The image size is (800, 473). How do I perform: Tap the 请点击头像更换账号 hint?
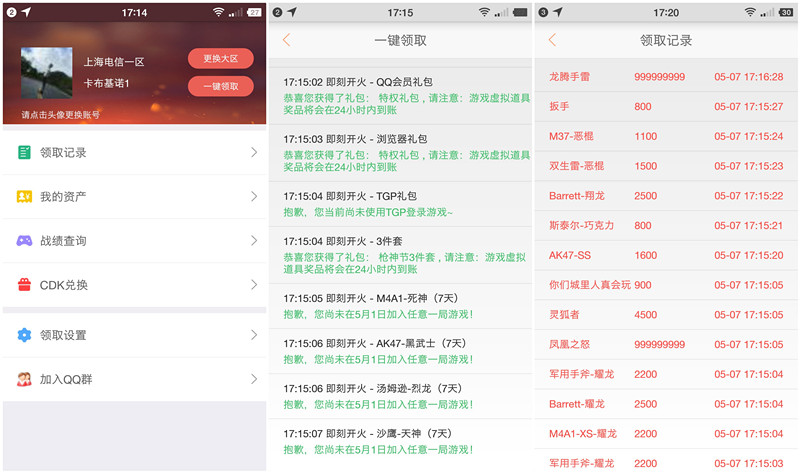point(60,115)
